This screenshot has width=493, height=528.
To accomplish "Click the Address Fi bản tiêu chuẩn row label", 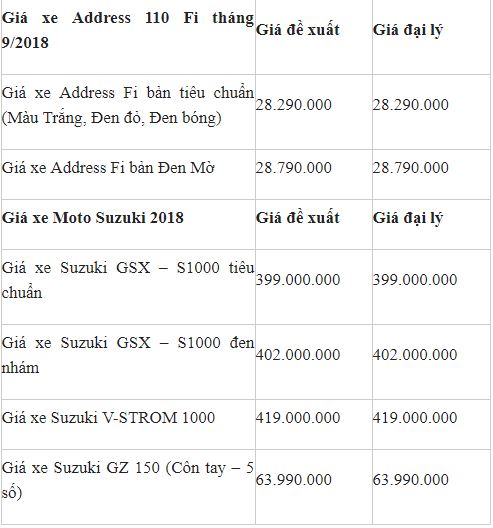I will click(x=128, y=105).
